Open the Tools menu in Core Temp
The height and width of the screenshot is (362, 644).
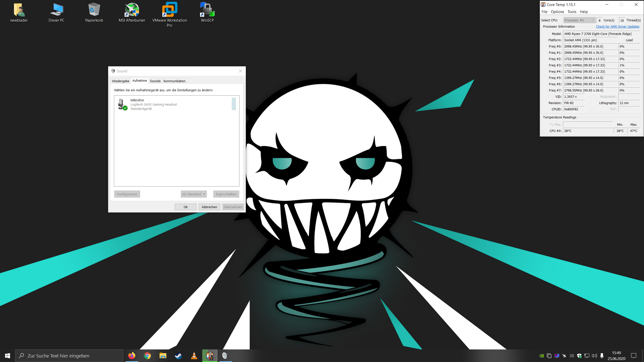click(x=572, y=12)
